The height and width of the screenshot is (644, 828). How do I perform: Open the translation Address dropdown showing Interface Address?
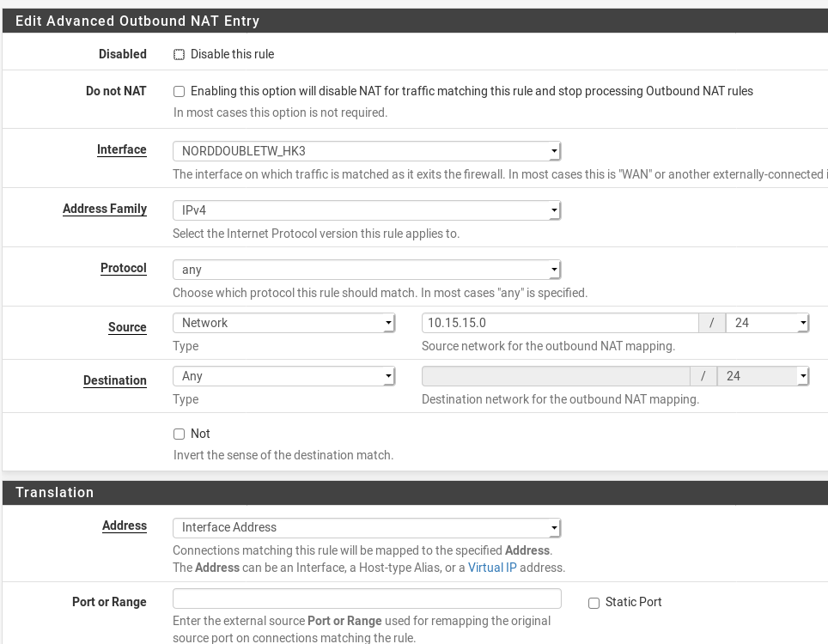pyautogui.click(x=367, y=527)
